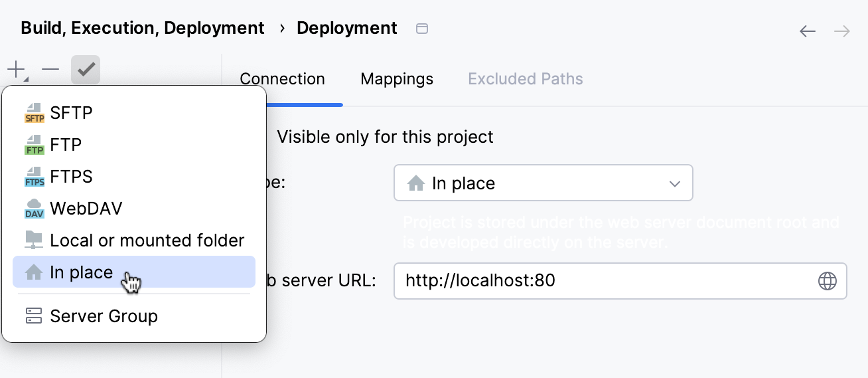868x378 pixels.
Task: Open the Connection tab
Action: (x=283, y=79)
